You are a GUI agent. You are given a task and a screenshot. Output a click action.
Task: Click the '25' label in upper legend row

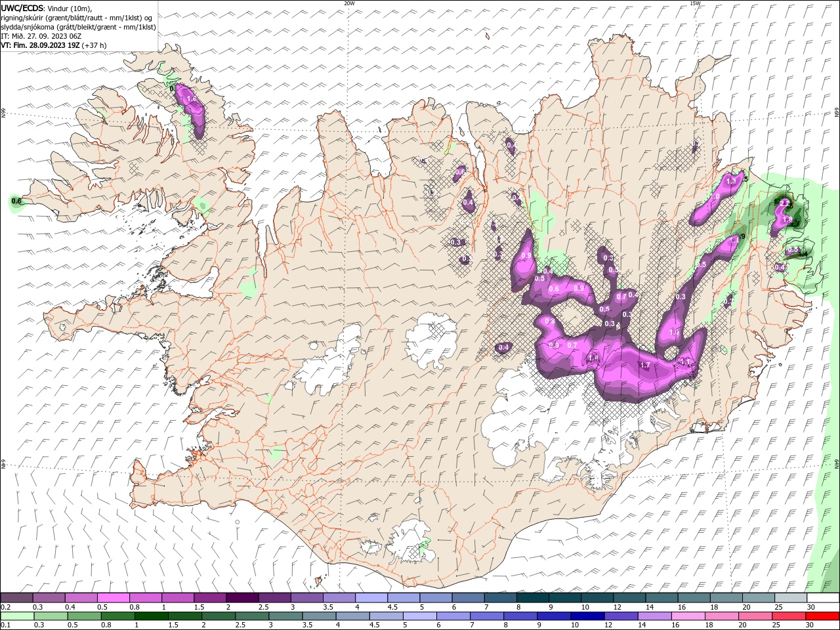point(778,607)
